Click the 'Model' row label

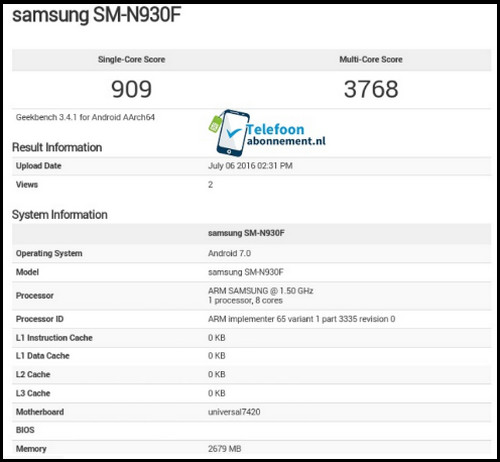tap(27, 272)
